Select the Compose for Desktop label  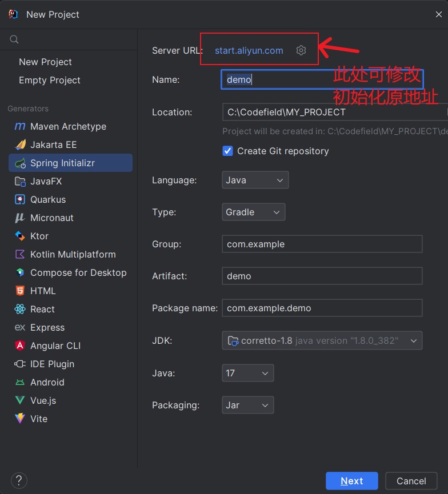pyautogui.click(x=78, y=272)
